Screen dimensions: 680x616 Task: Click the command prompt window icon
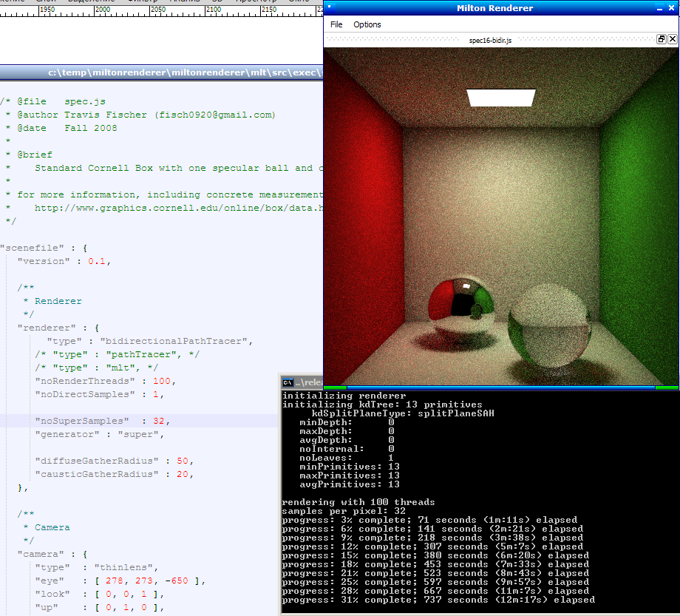[x=288, y=382]
